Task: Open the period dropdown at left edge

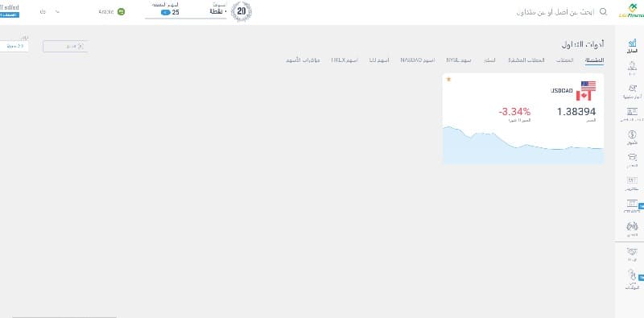Action: (14, 47)
